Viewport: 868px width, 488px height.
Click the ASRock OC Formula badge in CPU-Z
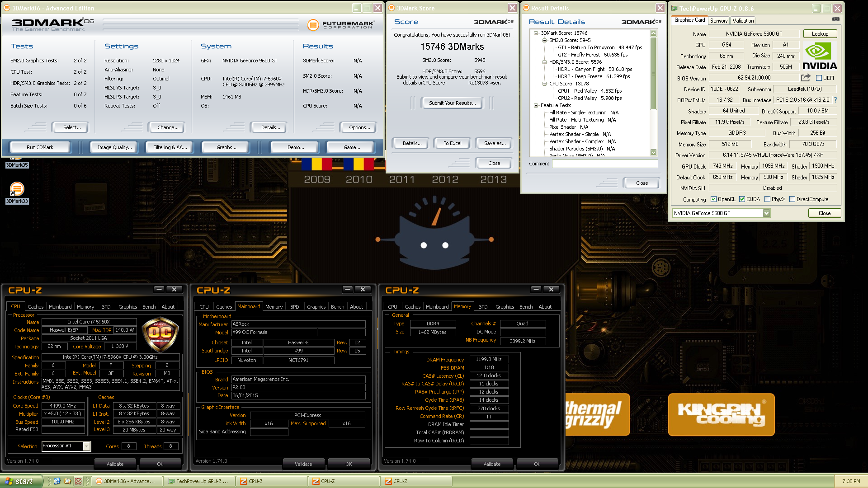point(160,336)
